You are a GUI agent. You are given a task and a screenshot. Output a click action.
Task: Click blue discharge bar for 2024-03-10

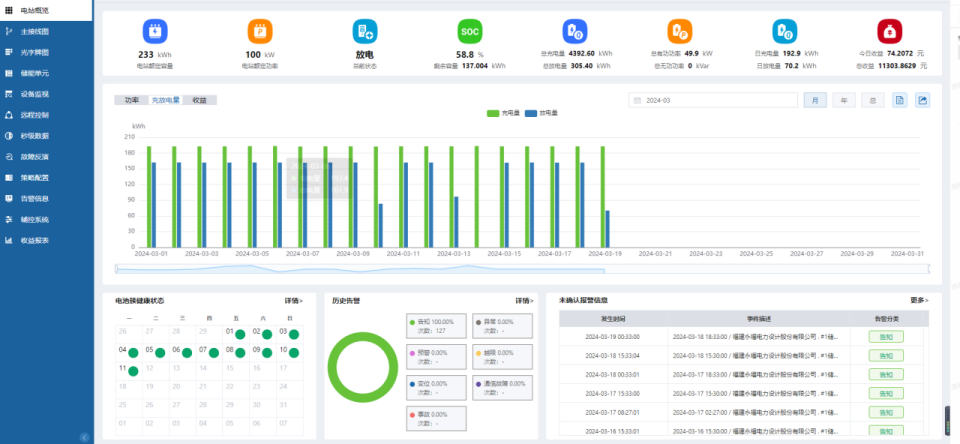tap(381, 226)
